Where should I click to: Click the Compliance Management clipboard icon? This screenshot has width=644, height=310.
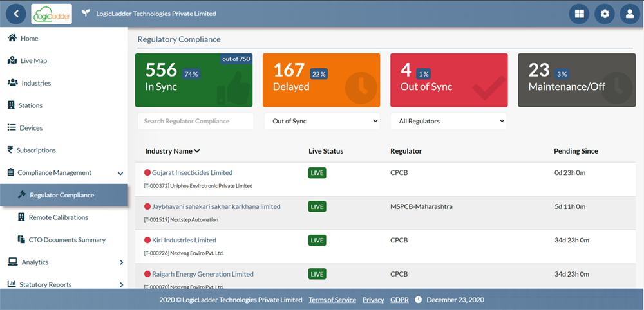(x=11, y=172)
